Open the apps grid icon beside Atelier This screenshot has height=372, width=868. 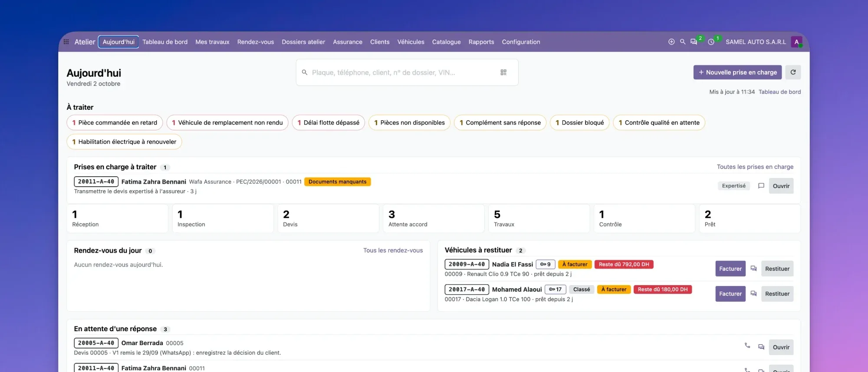click(66, 42)
